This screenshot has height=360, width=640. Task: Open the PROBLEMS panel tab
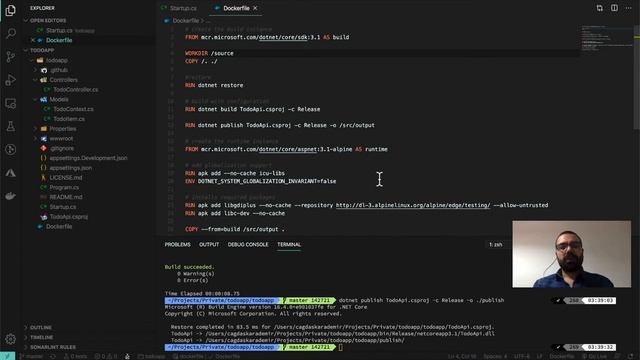point(178,244)
